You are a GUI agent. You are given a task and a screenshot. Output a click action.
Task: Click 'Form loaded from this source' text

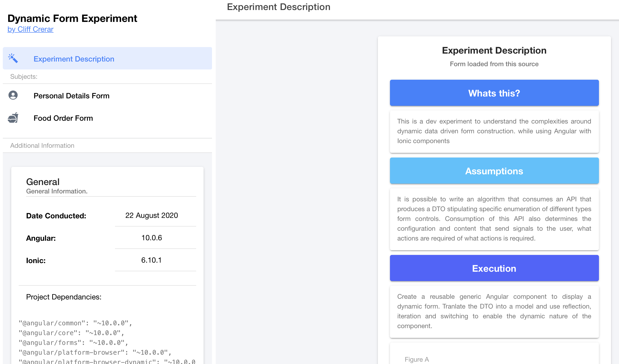click(x=494, y=64)
